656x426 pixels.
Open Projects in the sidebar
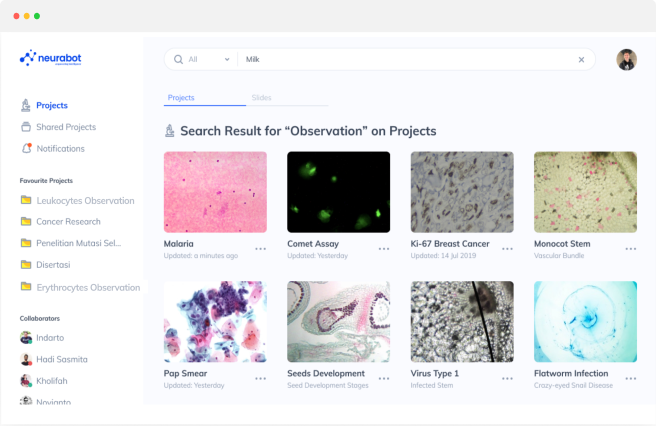52,105
